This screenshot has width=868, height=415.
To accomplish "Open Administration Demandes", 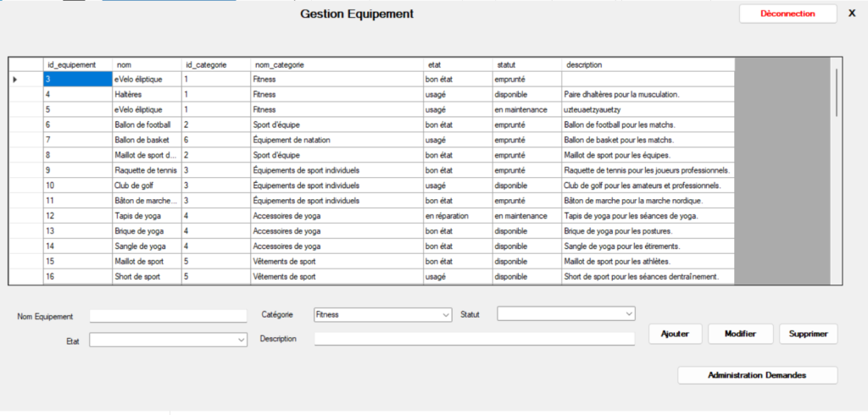I will 757,374.
